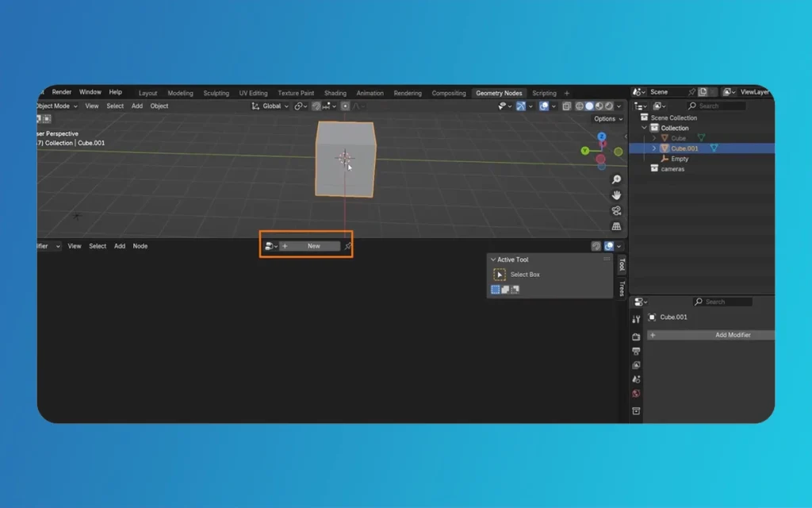Screen dimensions: 812x508
Task: Open the Window menu
Action: tap(90, 92)
